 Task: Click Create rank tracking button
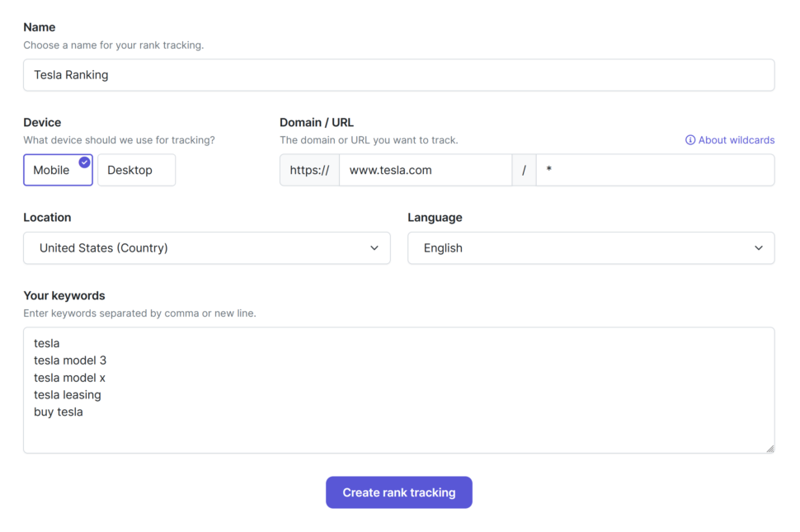click(399, 492)
